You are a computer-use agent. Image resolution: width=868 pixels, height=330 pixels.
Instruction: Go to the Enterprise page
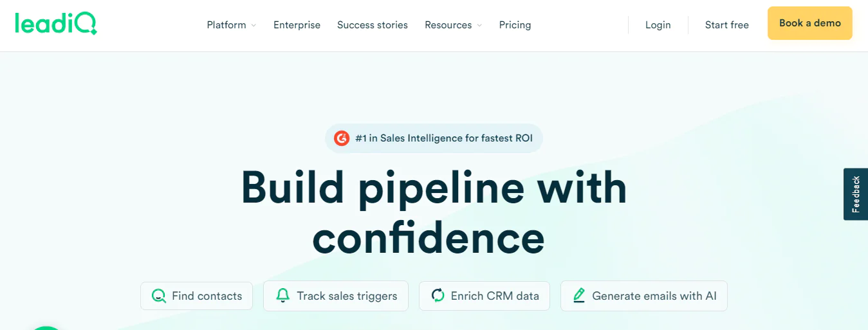(297, 25)
